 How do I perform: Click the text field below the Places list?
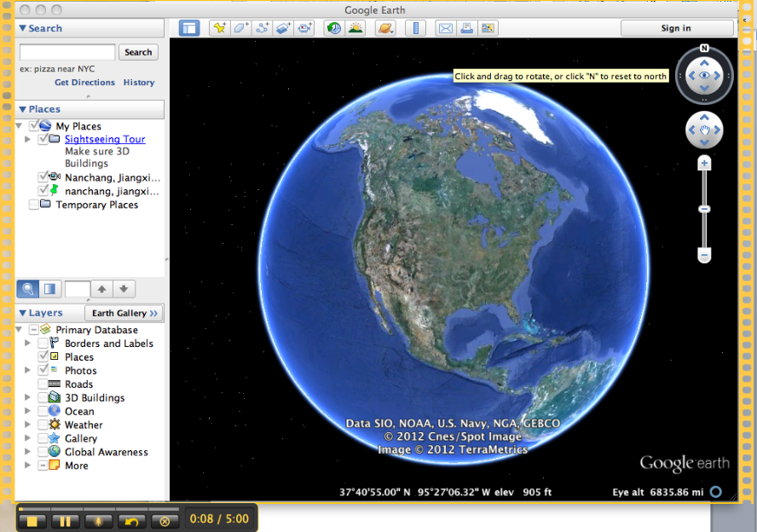(x=78, y=289)
